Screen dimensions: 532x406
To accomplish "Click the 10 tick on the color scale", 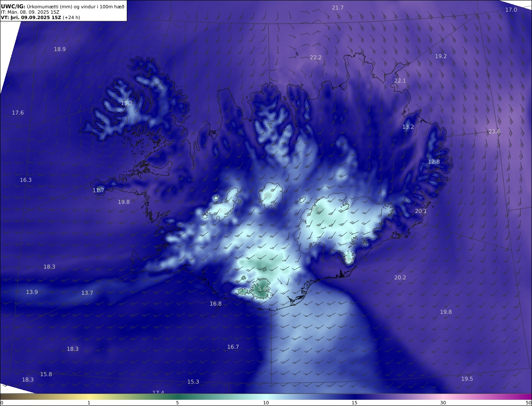I will click(266, 403).
